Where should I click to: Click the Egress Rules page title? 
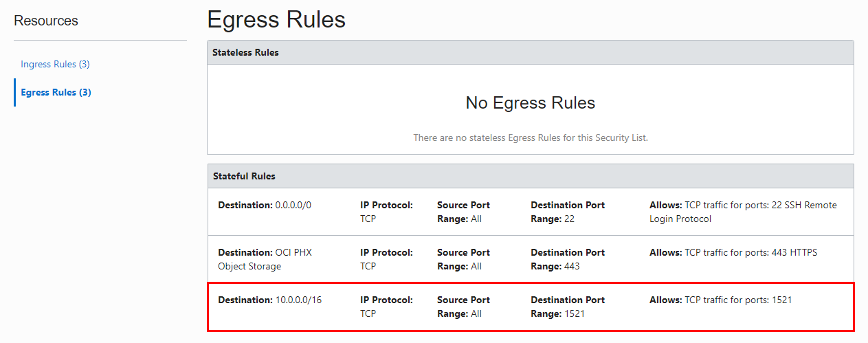click(276, 19)
